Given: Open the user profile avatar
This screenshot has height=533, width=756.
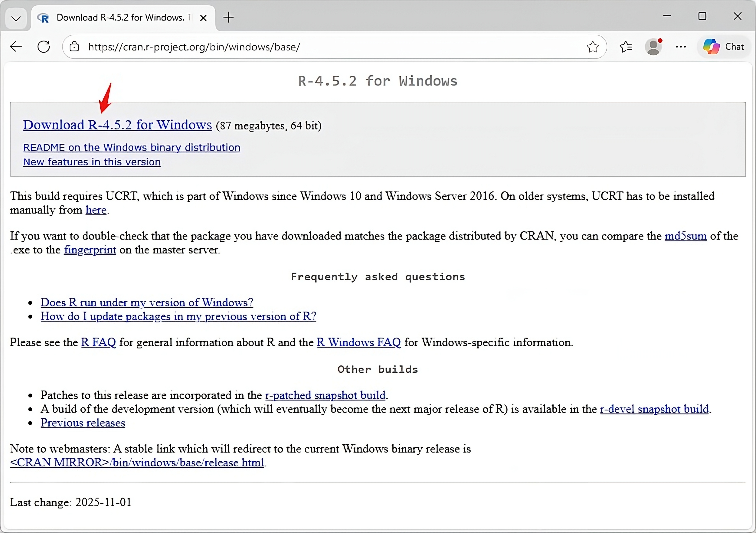Looking at the screenshot, I should (x=653, y=47).
